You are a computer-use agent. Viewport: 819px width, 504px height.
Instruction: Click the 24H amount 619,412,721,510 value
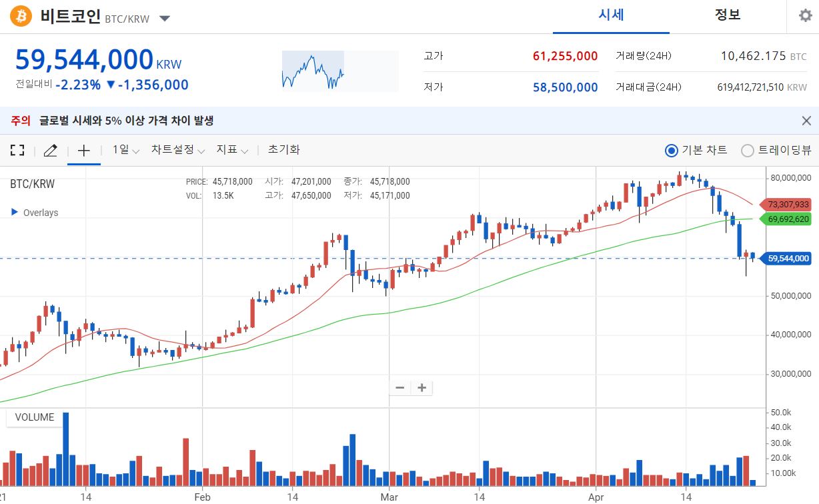(x=750, y=87)
